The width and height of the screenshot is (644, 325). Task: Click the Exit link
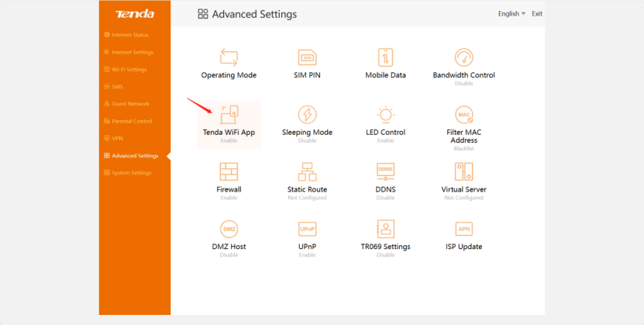[x=537, y=14]
